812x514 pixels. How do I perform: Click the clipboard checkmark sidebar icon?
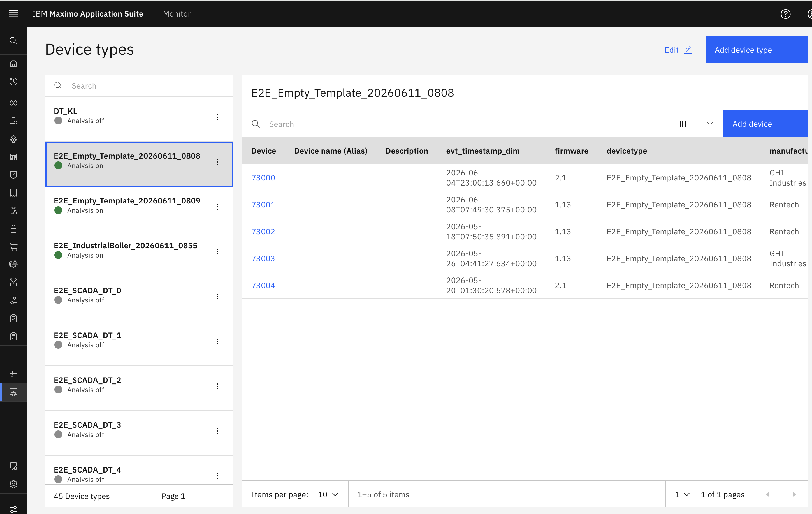coord(13,318)
